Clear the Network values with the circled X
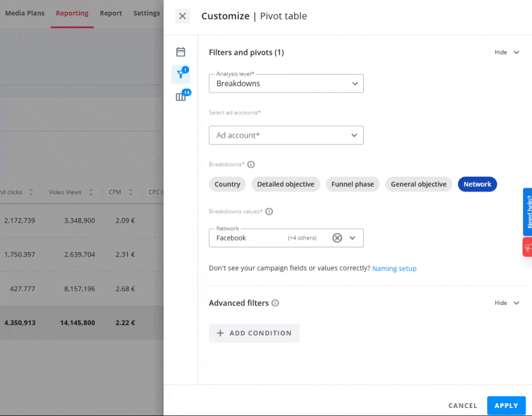This screenshot has width=532, height=416. 337,238
